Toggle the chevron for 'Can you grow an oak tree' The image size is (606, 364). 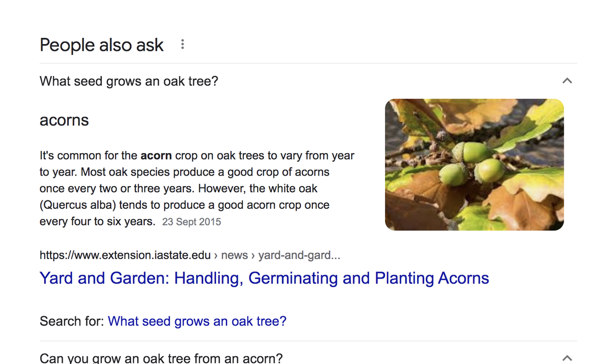pyautogui.click(x=567, y=358)
